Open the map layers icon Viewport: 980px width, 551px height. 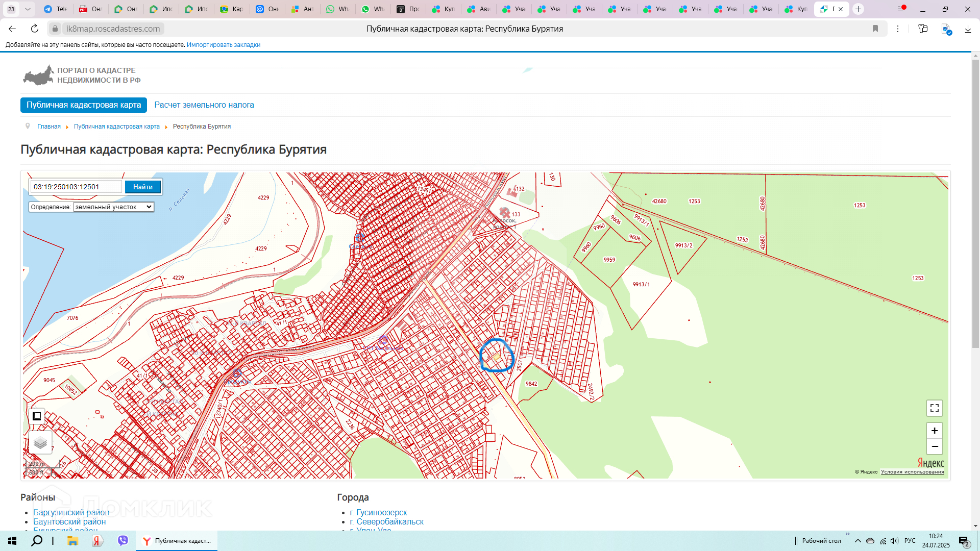pos(40,442)
